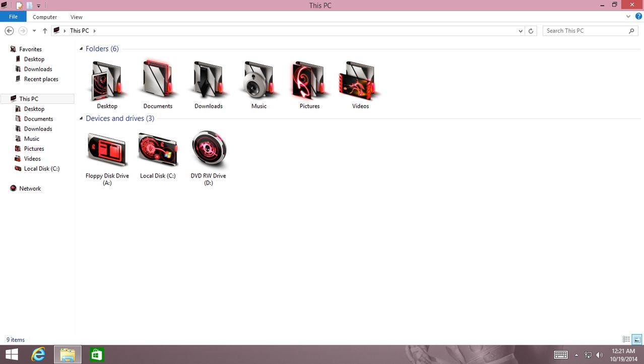Screen dimensions: 644x364
Task: Select the Music folder icon
Action: tap(259, 82)
